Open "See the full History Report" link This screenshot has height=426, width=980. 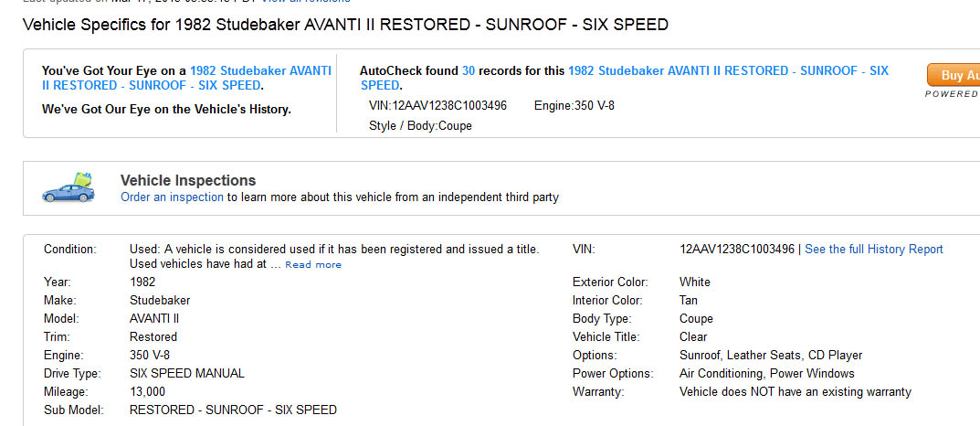[x=873, y=250]
